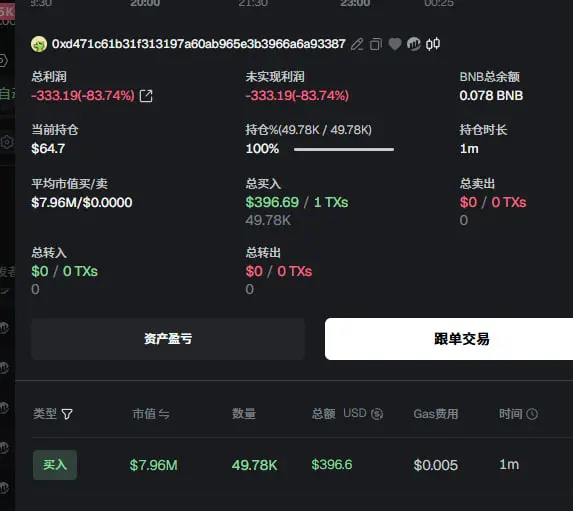The width and height of the screenshot is (573, 511).
Task: Switch 总额 currency from USD
Action: click(377, 414)
